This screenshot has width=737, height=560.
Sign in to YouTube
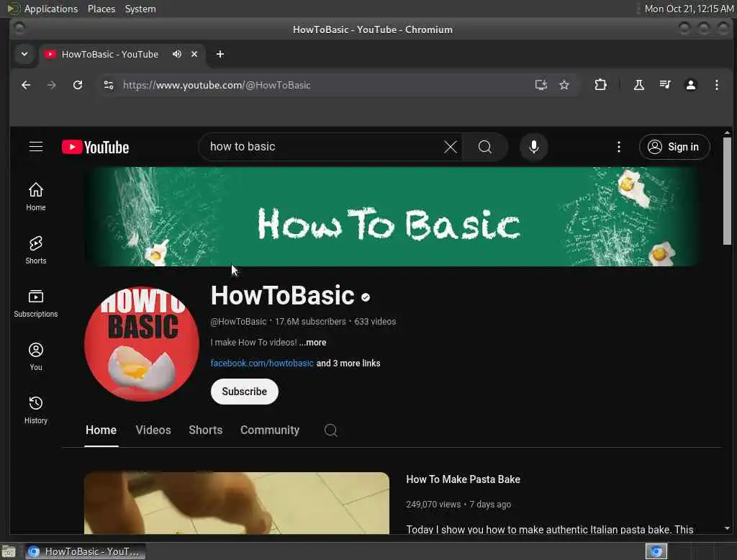click(674, 147)
